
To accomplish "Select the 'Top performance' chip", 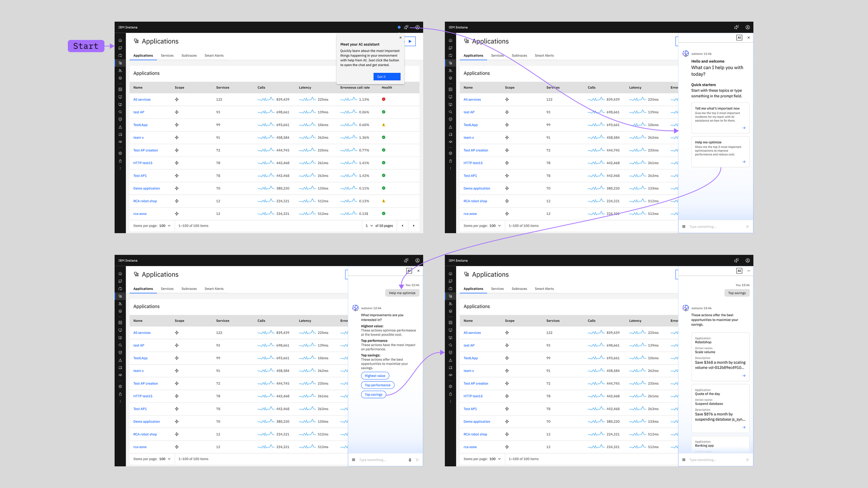I will 377,385.
